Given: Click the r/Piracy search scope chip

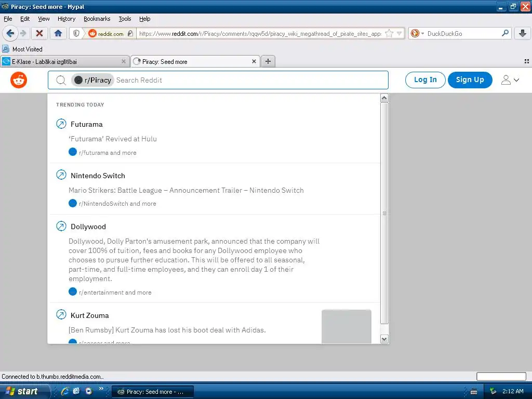Looking at the screenshot, I should (x=92, y=80).
